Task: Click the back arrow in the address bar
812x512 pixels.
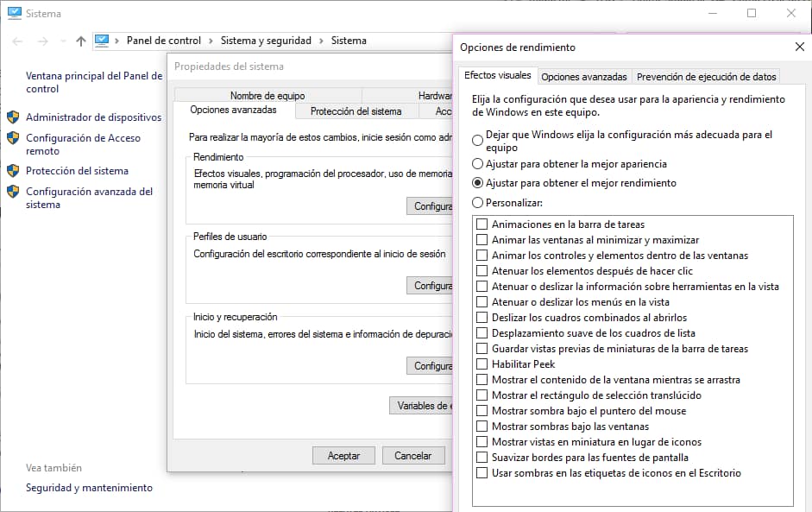Action: (x=18, y=41)
